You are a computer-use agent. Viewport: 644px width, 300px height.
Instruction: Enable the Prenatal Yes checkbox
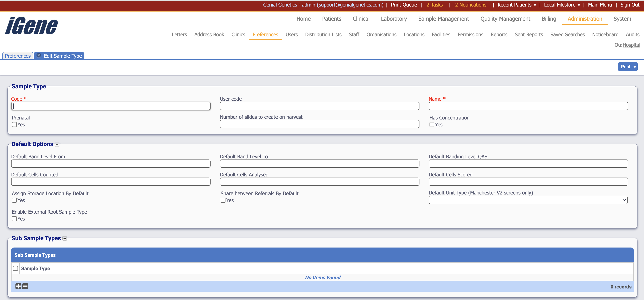click(x=14, y=124)
